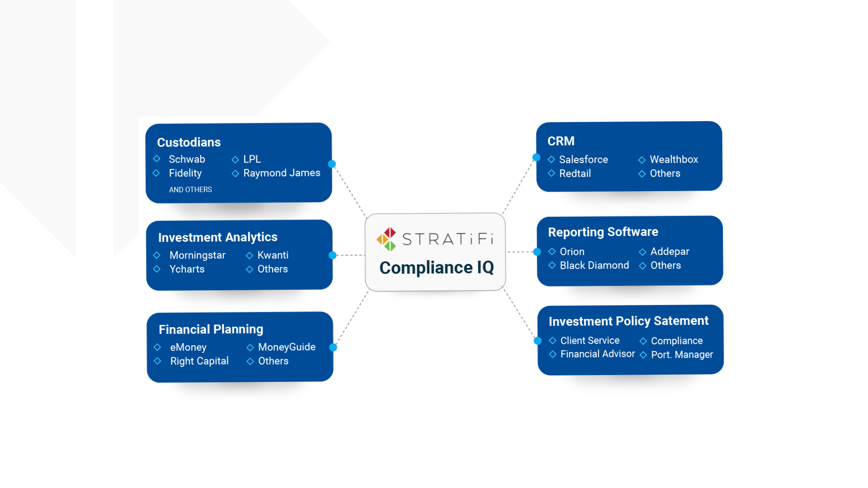Click the diamond bullet before Morningstar
Screen dimensions: 868x488
[157, 255]
